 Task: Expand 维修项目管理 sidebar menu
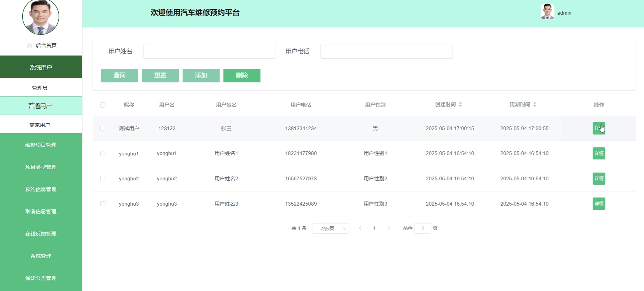(41, 145)
